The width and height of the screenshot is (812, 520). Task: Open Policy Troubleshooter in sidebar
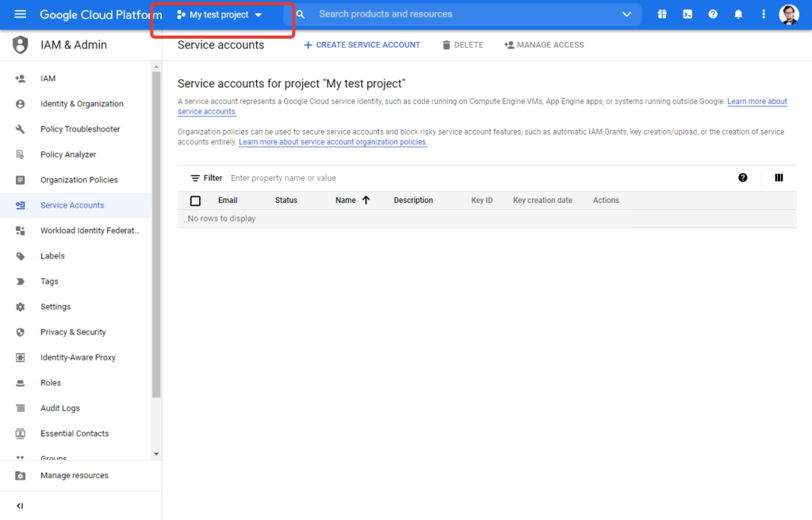80,129
